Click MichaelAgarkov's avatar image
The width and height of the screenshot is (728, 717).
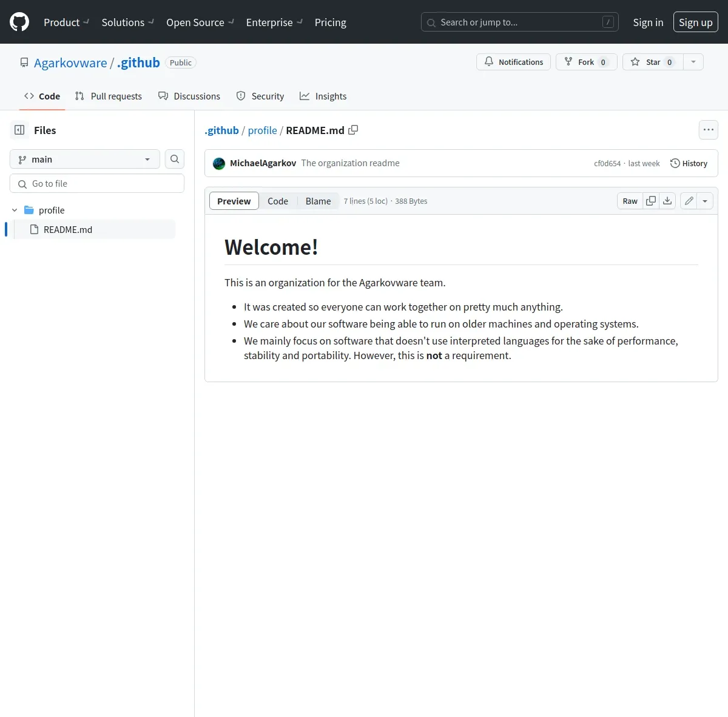[219, 163]
